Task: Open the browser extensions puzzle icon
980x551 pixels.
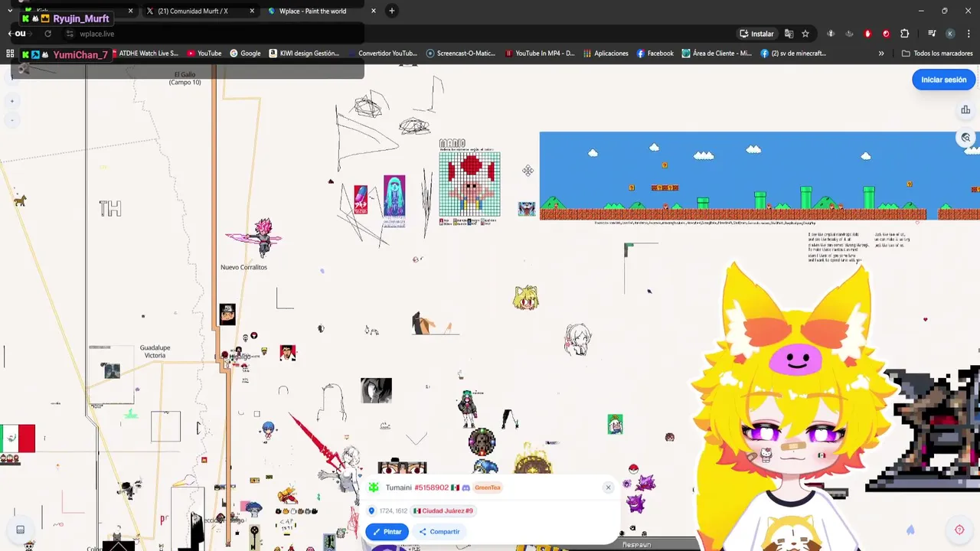Action: (905, 34)
